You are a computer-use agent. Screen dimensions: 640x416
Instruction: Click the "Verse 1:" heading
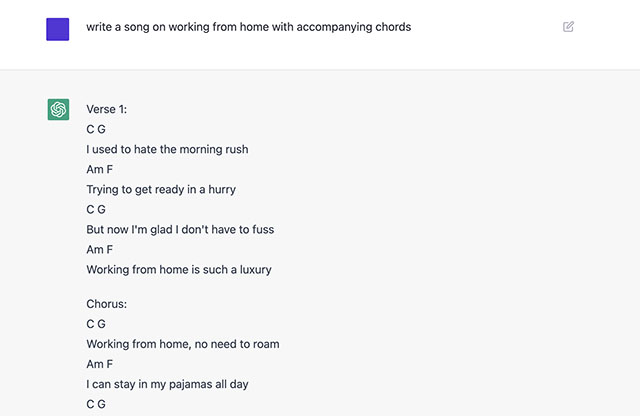click(x=107, y=109)
